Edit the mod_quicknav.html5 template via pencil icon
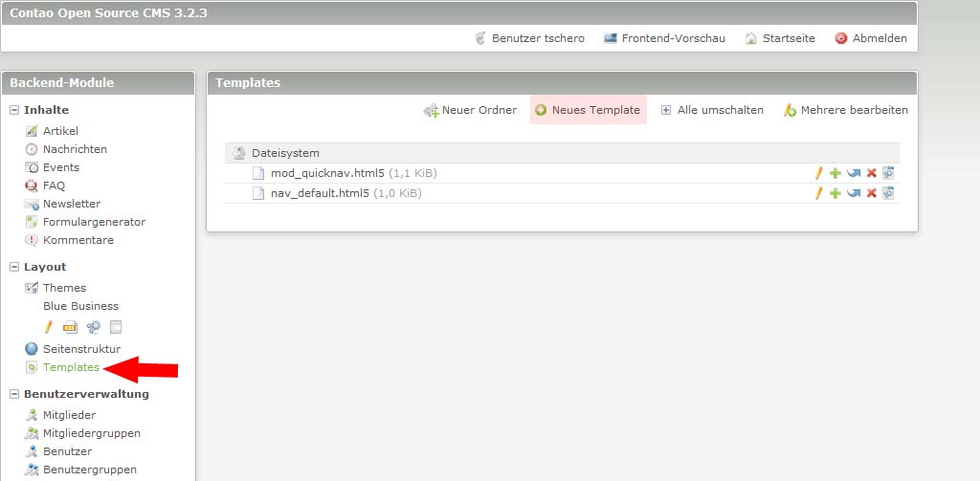980x481 pixels. point(818,173)
